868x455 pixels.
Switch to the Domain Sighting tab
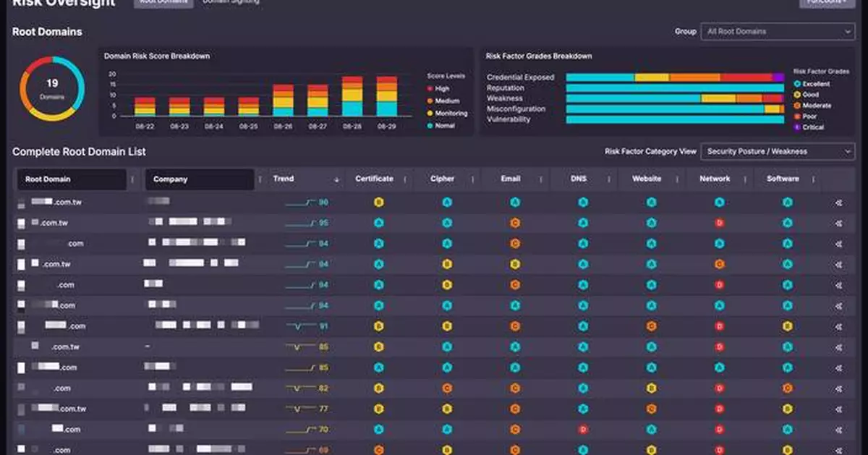[230, 2]
